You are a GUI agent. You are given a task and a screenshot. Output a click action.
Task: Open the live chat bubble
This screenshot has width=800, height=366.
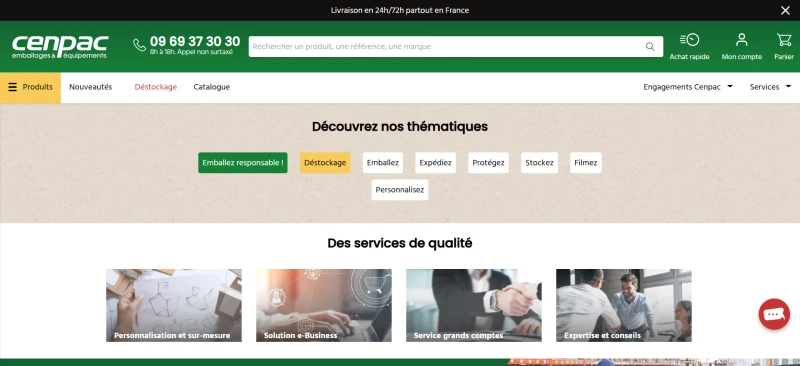point(774,314)
